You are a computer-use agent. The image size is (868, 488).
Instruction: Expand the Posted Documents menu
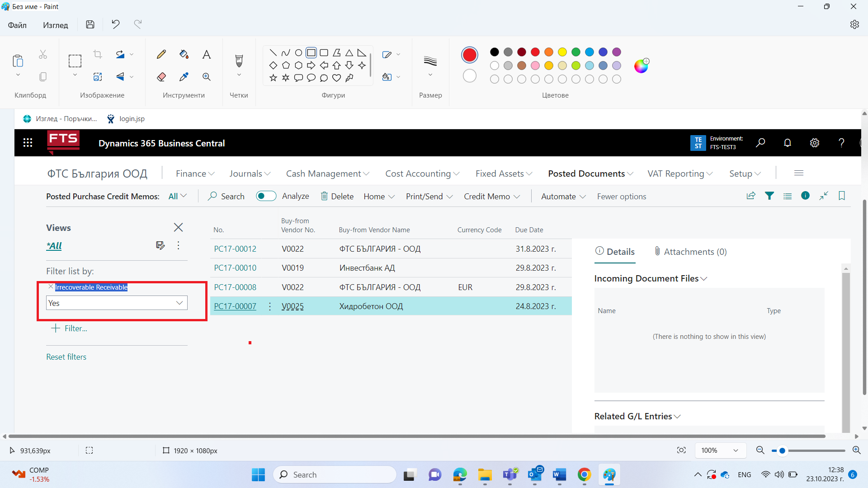(x=590, y=174)
